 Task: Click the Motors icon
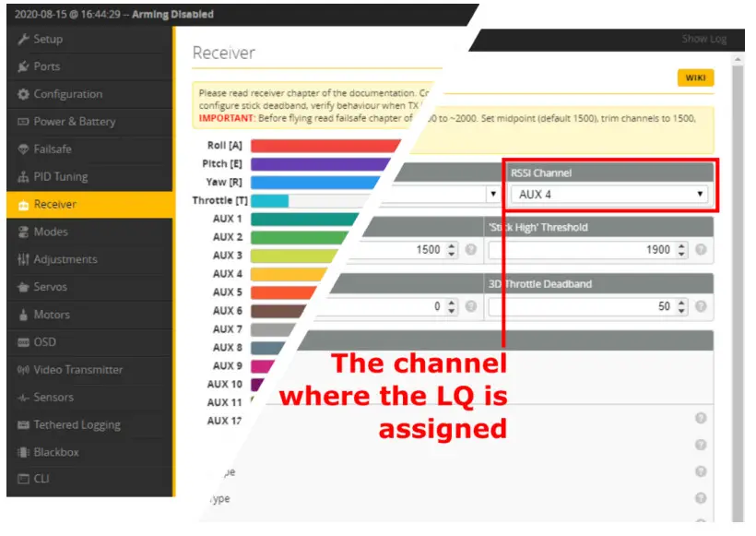23,315
